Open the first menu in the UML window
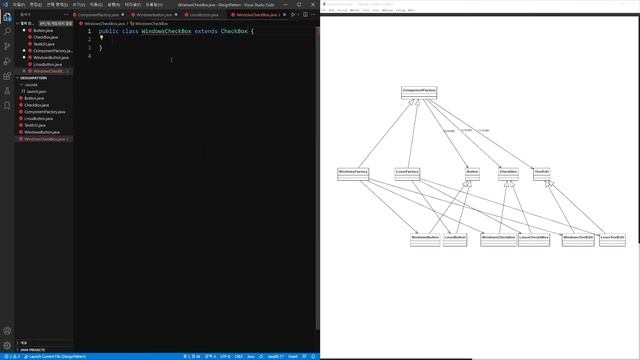 (324, 10)
